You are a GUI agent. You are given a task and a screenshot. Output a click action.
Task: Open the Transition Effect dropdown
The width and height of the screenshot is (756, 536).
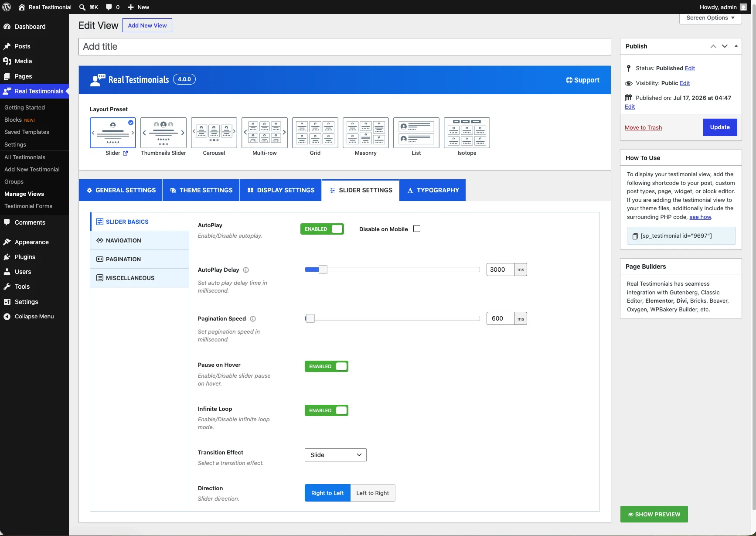point(336,455)
